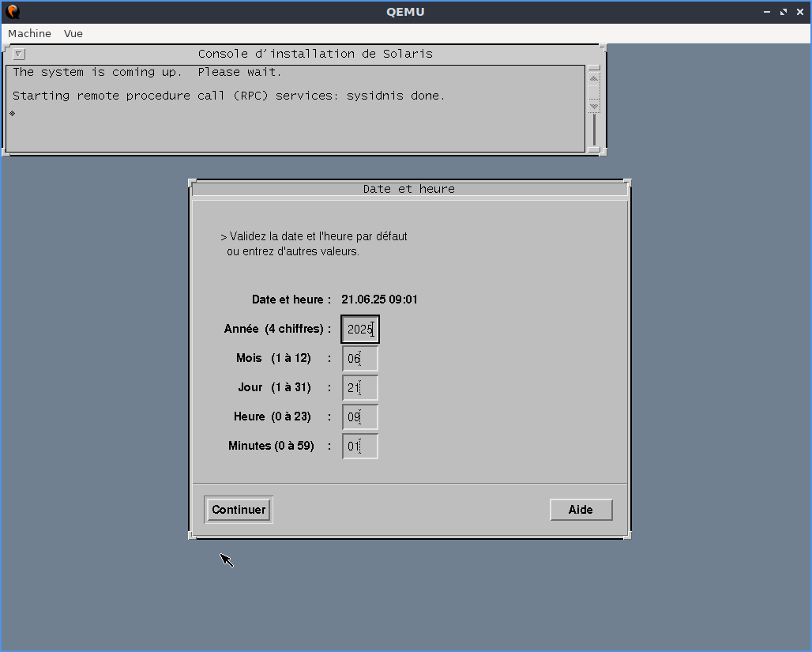
Task: Click the 'Date et heure' dialog title bar
Action: point(409,189)
